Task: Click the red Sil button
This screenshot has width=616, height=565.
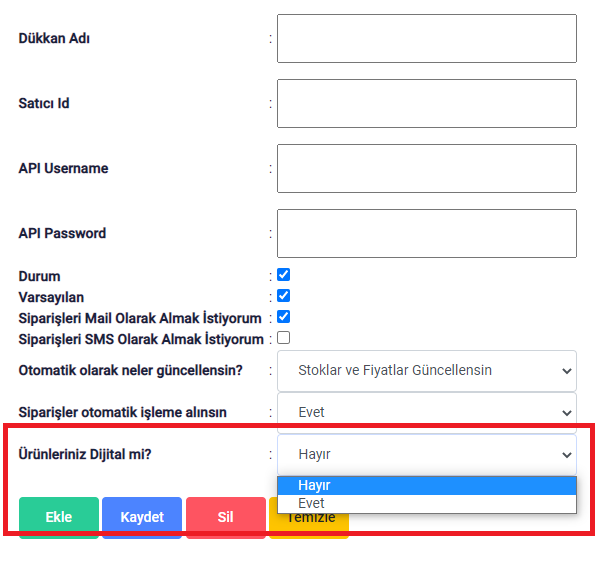Action: [x=226, y=517]
